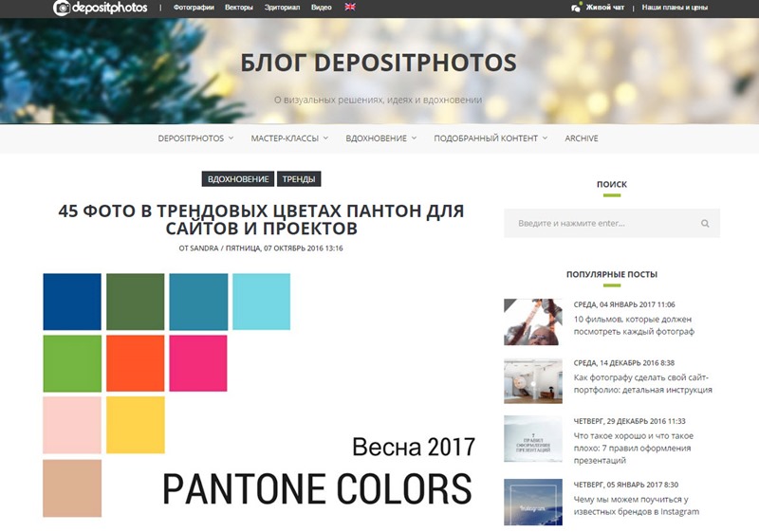
Task: Click date СРЕДА, 04 ЯНВАРЬ 2017 11:06
Action: [x=624, y=304]
